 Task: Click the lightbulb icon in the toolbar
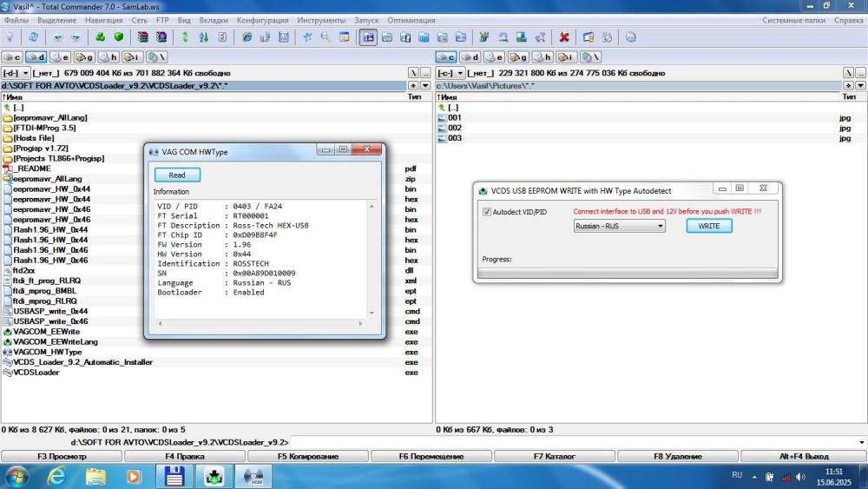(x=10, y=37)
